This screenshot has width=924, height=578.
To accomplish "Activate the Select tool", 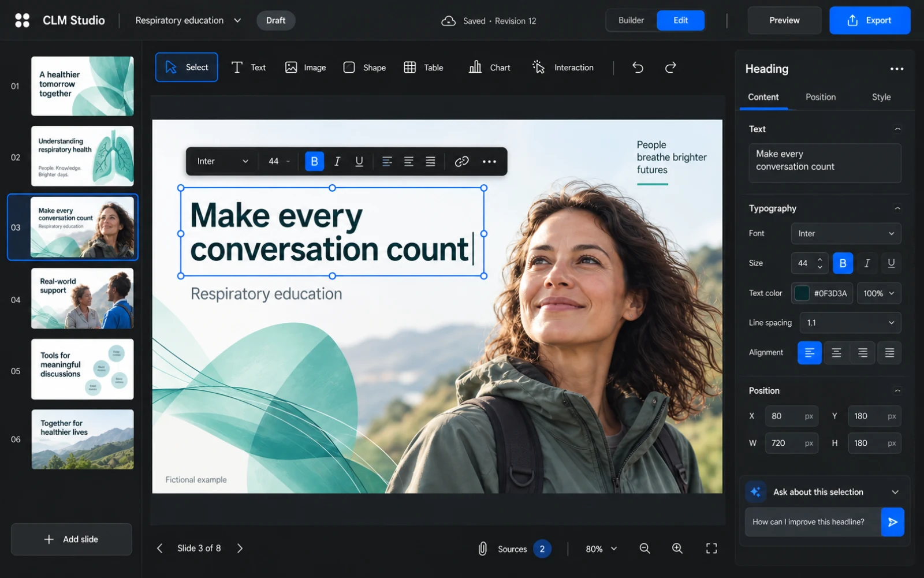I will 187,67.
